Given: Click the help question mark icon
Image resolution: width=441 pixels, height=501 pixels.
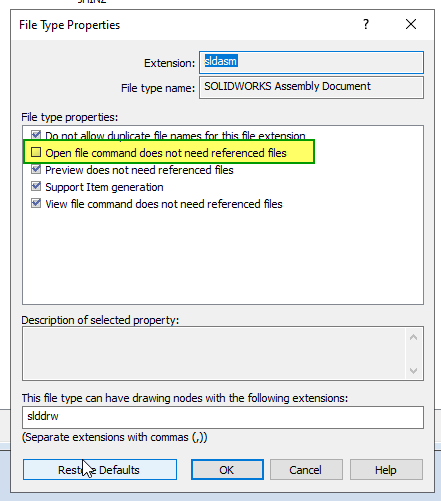Looking at the screenshot, I should tap(366, 24).
